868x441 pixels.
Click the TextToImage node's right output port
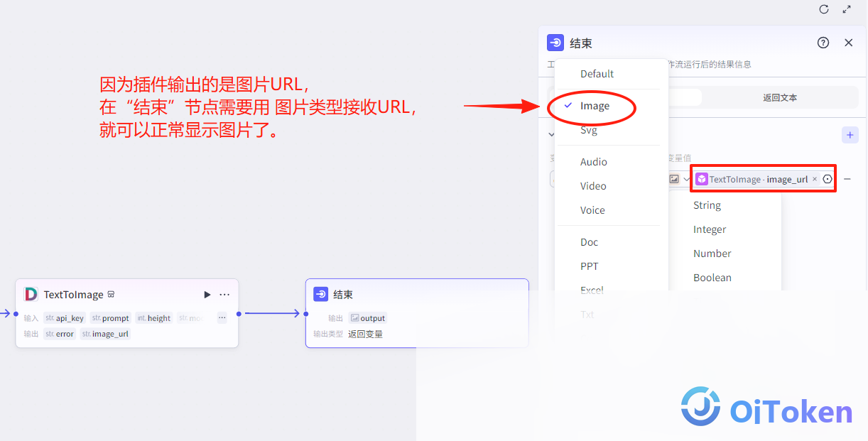(239, 313)
